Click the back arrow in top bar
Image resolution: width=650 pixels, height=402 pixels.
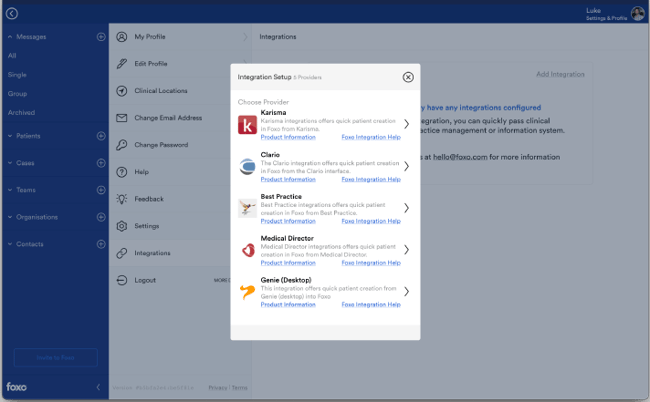tap(12, 14)
